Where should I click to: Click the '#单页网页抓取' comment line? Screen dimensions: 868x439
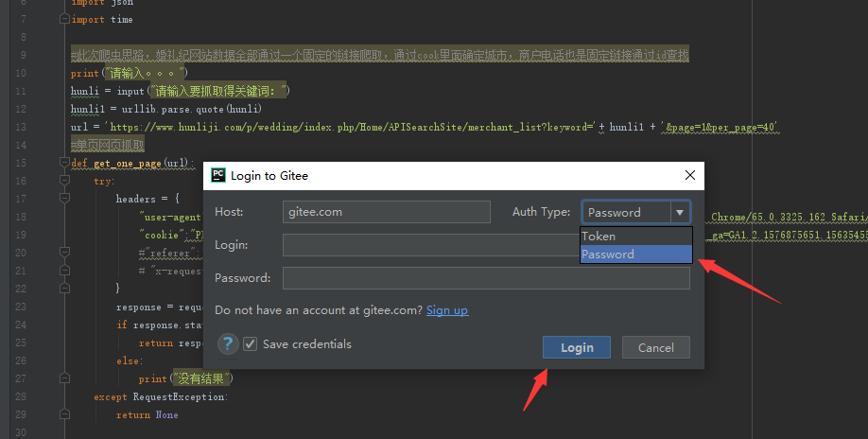(x=108, y=145)
